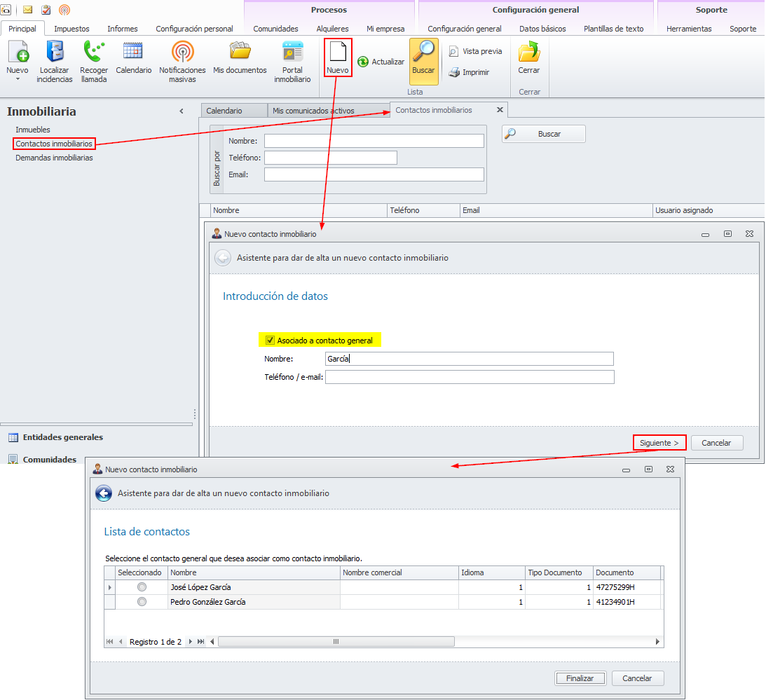766x700 pixels.
Task: Open Mis documentos folder icon
Action: click(240, 52)
